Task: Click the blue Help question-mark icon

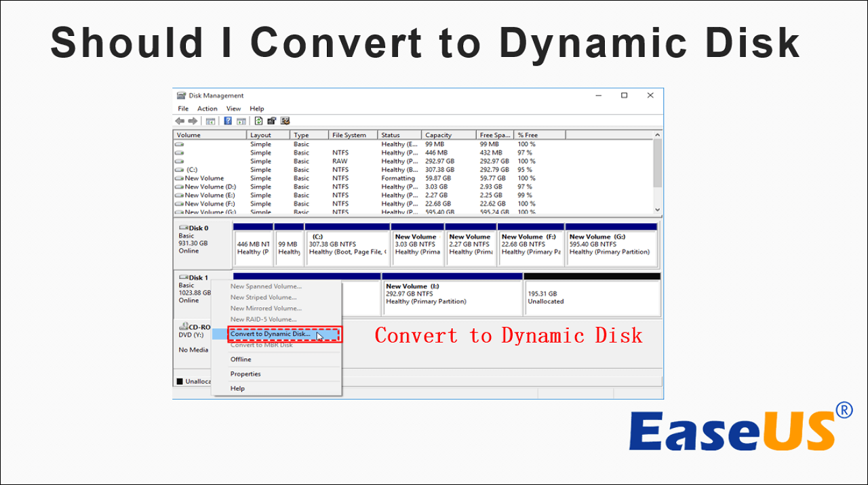Action: pyautogui.click(x=228, y=121)
